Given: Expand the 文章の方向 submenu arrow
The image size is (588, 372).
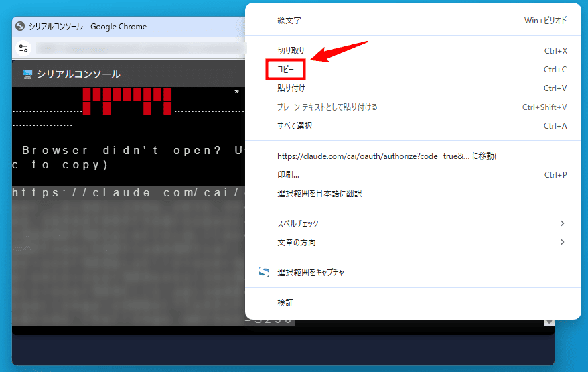Looking at the screenshot, I should (562, 242).
